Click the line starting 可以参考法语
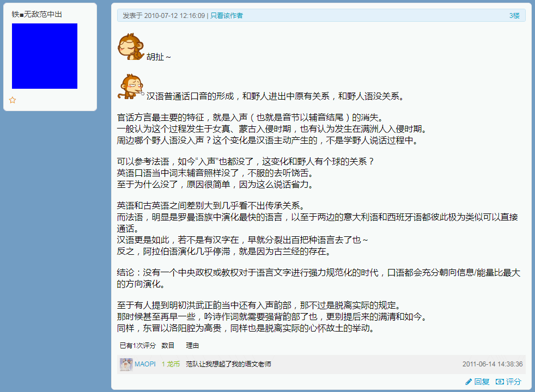Image resolution: width=535 pixels, height=392 pixels. point(246,162)
